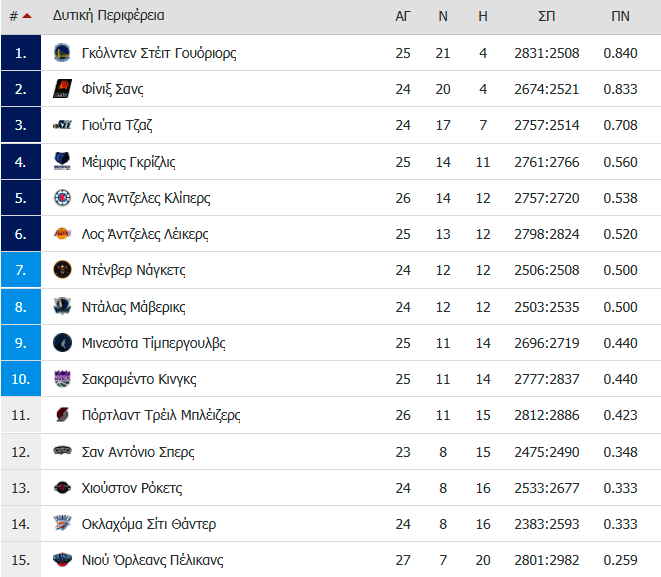This screenshot has width=661, height=577.
Task: Sort standings by the ΣΠ points header
Action: click(x=546, y=16)
